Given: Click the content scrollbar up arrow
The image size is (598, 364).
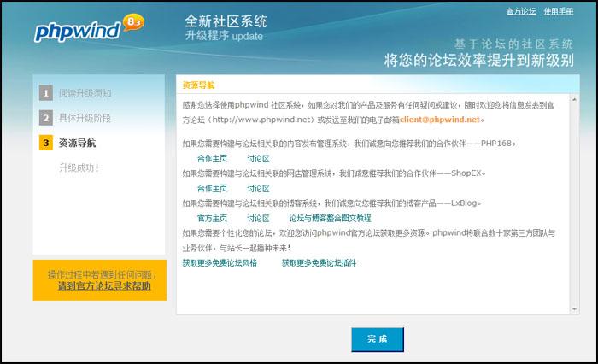Looking at the screenshot, I should (574, 99).
